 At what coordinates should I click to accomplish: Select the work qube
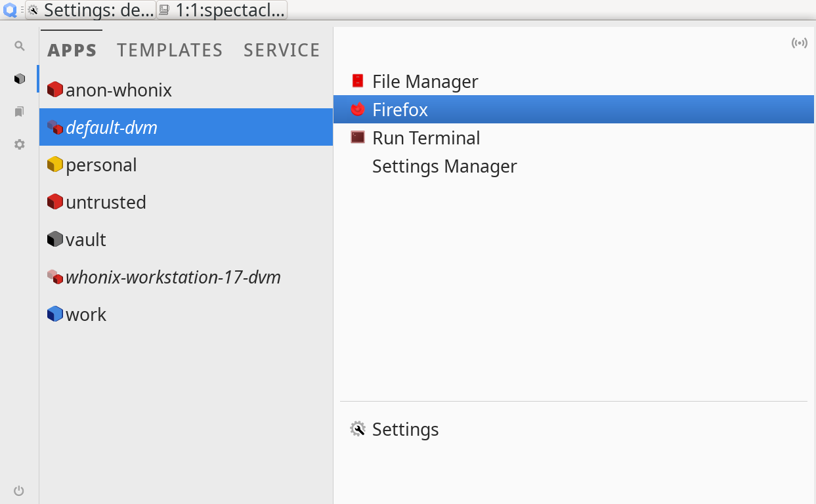[85, 314]
